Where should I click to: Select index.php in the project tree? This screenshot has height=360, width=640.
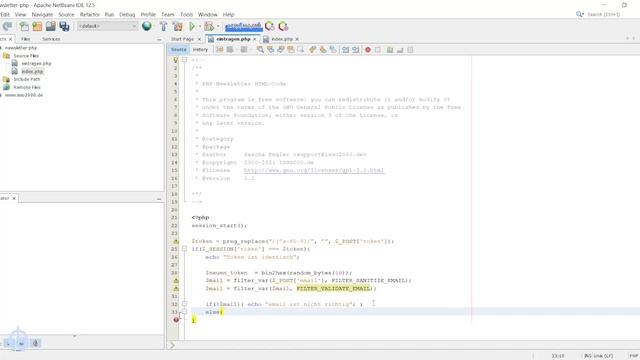pos(32,71)
